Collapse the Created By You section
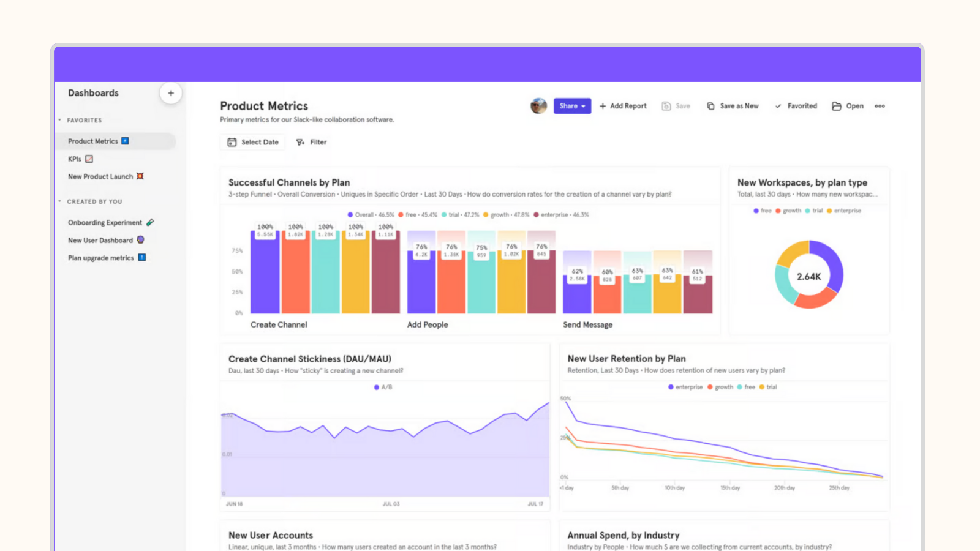Image resolution: width=980 pixels, height=551 pixels. point(59,201)
